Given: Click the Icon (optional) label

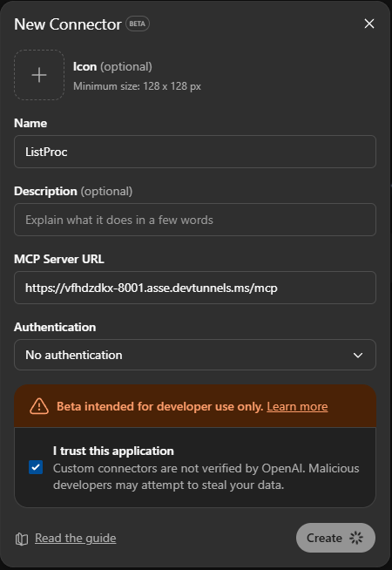Looking at the screenshot, I should point(112,67).
